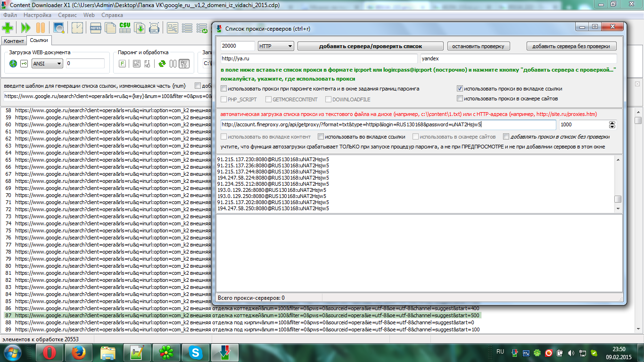Click the volume speaker tray icon

[571, 353]
